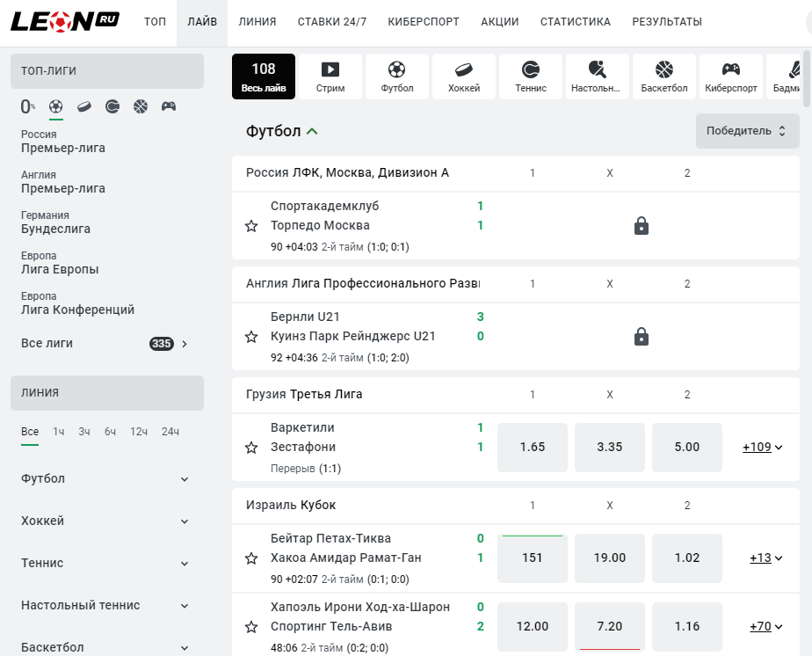Expand the Футбол section in Линия

[x=105, y=478]
